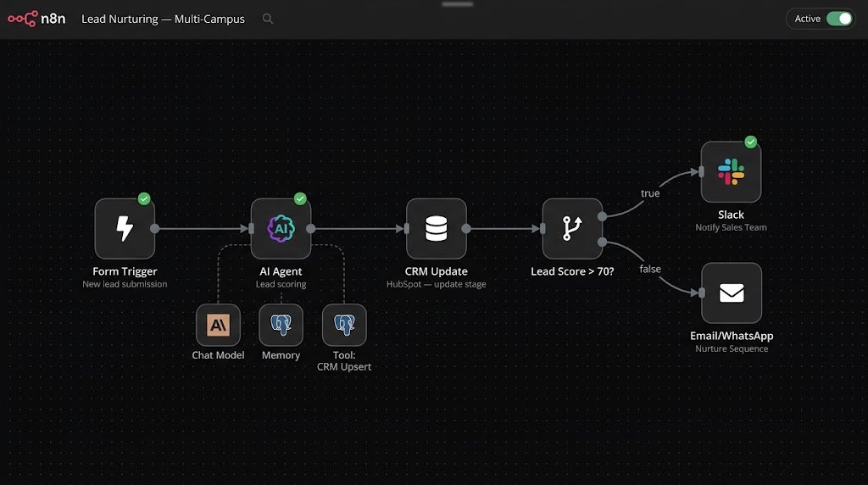
Task: Open the Email/WhatsApp envelope node
Action: tap(732, 293)
